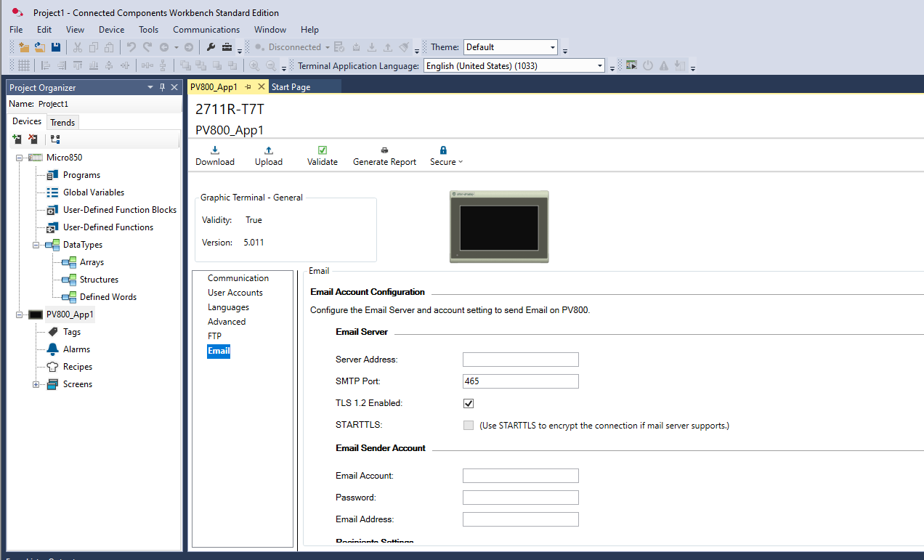Click the Zoom Out magnifier icon
Screen dimensions: 924x560
[x=271, y=65]
